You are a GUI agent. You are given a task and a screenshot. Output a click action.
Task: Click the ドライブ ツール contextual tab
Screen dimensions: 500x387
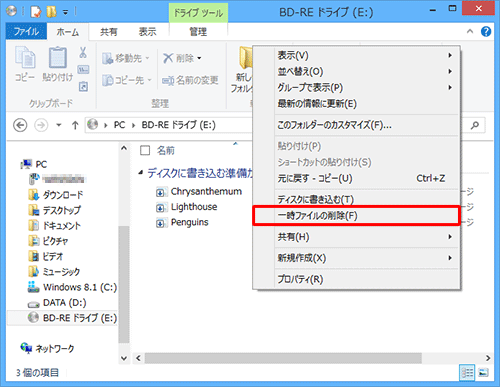(198, 13)
